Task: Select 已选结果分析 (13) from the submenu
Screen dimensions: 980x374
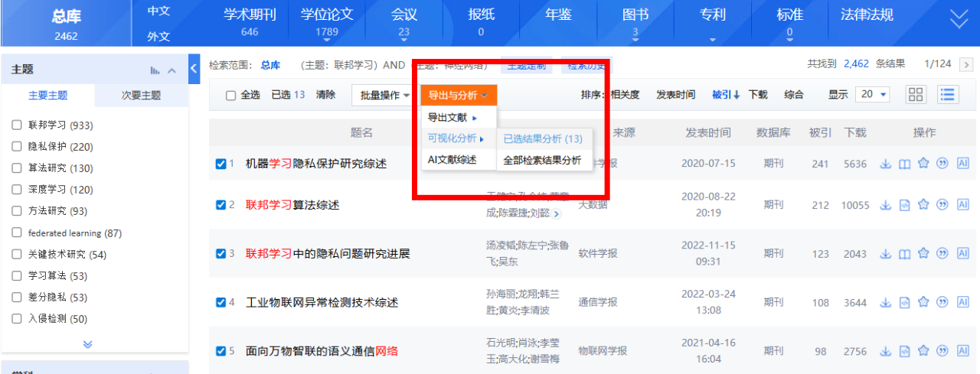Action: [x=543, y=138]
